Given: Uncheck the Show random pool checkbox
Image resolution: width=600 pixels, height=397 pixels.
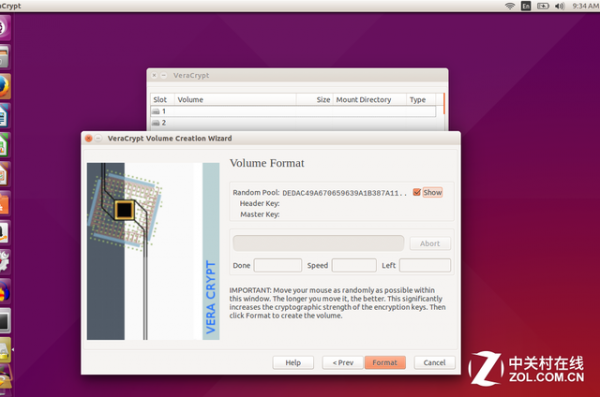Looking at the screenshot, I should pos(417,192).
